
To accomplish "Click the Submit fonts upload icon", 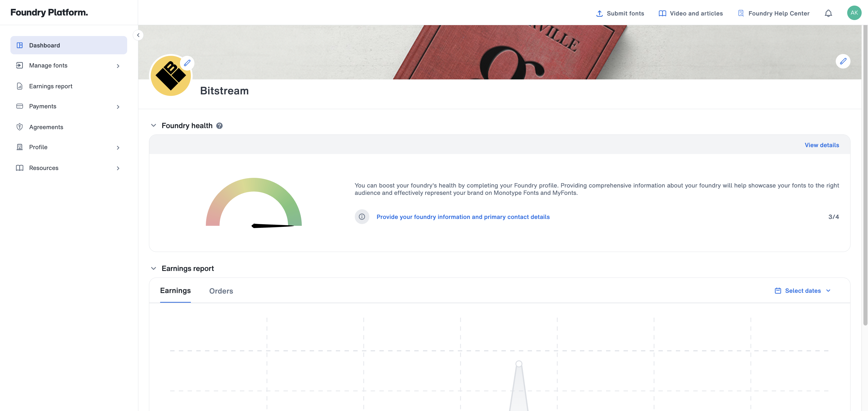I will [x=599, y=13].
